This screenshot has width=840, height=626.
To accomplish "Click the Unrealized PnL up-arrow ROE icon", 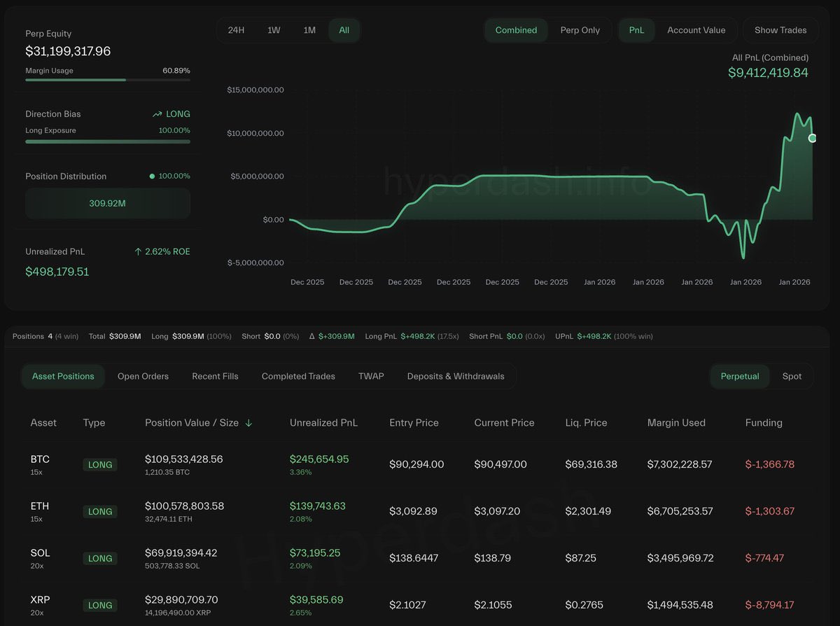I will (x=138, y=251).
